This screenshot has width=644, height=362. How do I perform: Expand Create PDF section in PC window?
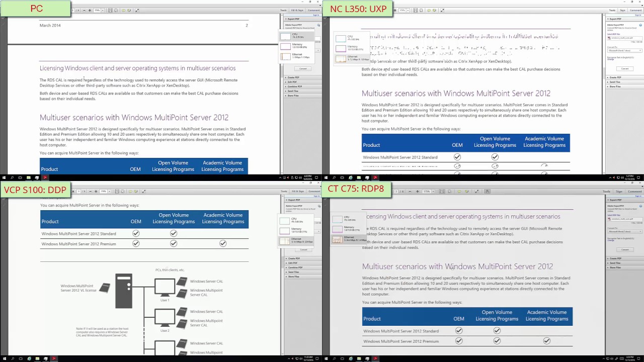pos(303,77)
